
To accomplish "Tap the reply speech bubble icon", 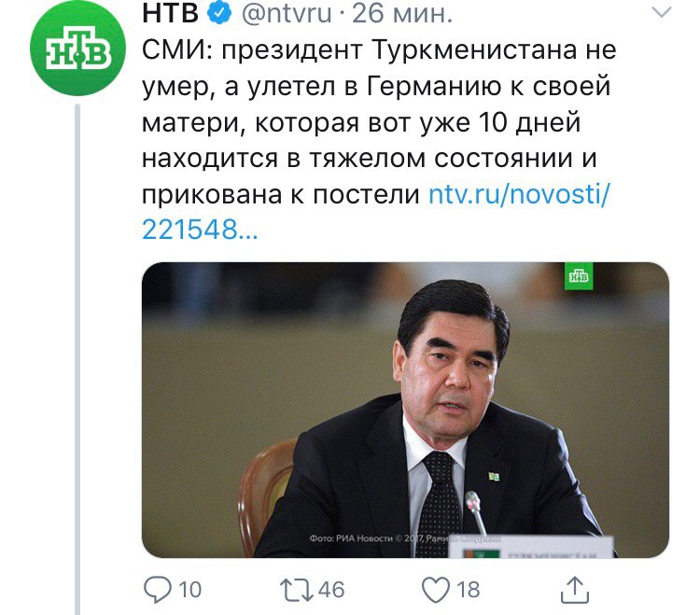I will click(157, 590).
